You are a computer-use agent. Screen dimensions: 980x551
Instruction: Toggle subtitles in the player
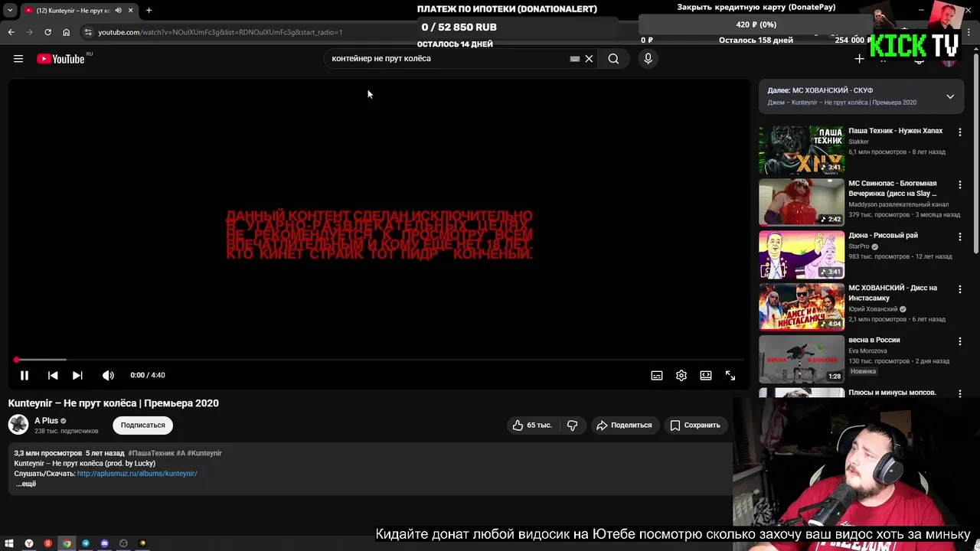(657, 375)
